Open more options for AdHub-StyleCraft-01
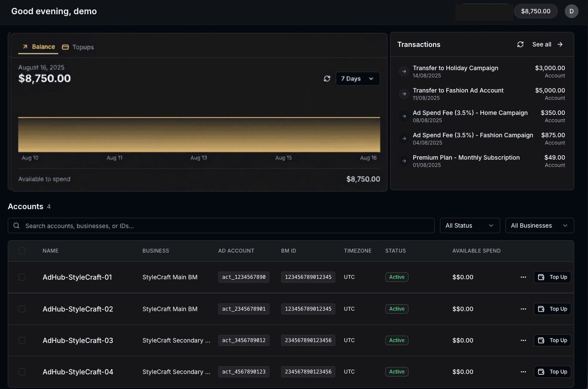This screenshot has width=588, height=389. point(523,277)
